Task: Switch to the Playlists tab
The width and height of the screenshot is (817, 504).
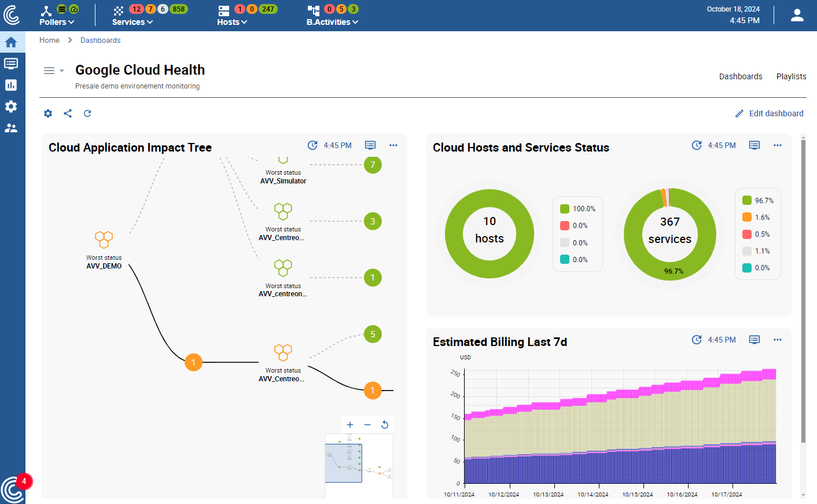Action: (x=791, y=76)
